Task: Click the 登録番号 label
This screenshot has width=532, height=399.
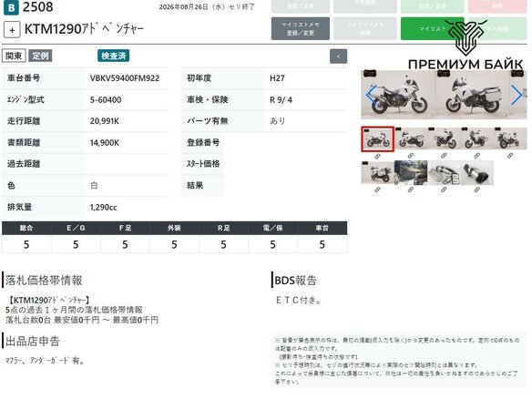Action: coord(203,142)
